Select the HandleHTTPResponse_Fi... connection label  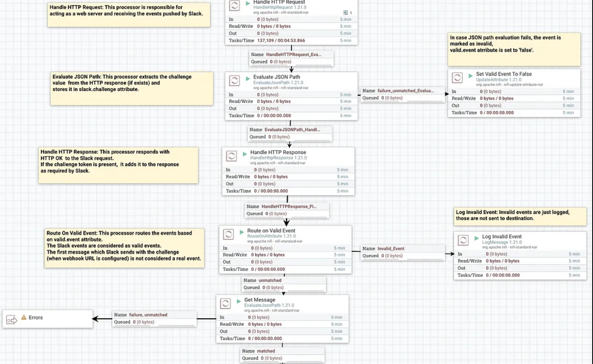[287, 210]
